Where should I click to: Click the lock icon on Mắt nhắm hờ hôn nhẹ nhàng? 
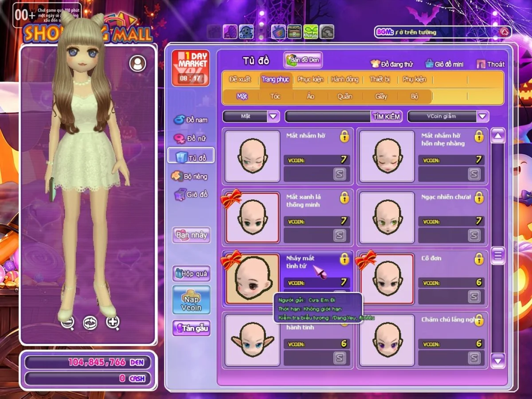tap(479, 137)
